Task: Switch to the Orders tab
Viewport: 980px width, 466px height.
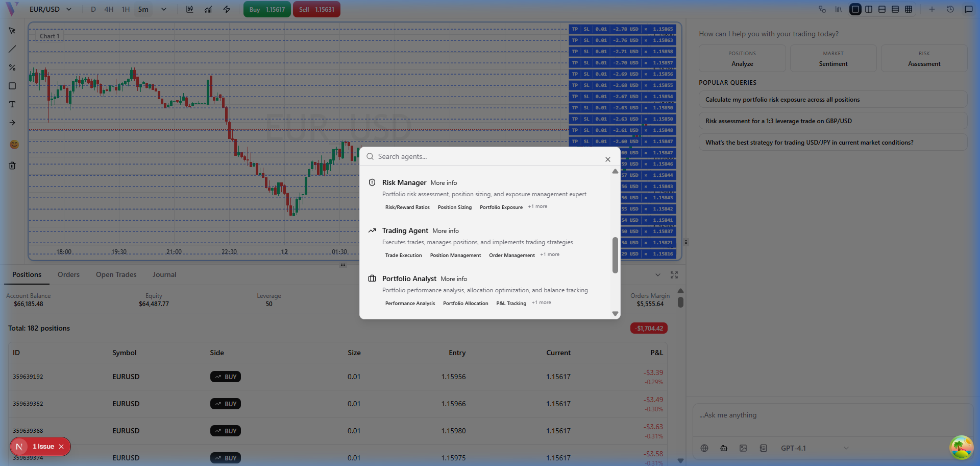Action: pyautogui.click(x=68, y=274)
